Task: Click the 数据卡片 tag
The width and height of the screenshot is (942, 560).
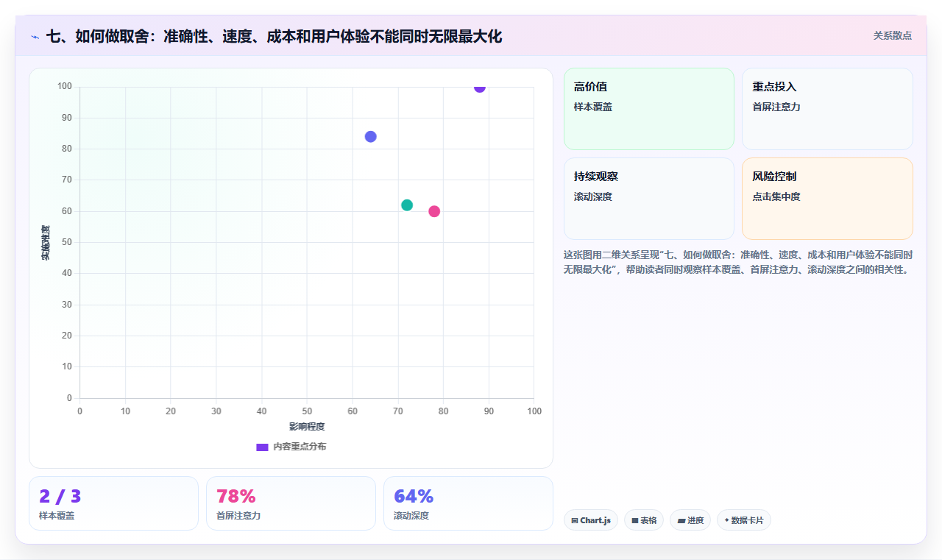Action: 744,520
